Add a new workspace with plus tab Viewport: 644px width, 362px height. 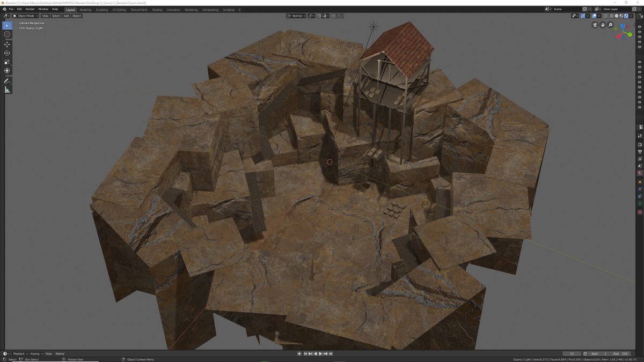[240, 10]
